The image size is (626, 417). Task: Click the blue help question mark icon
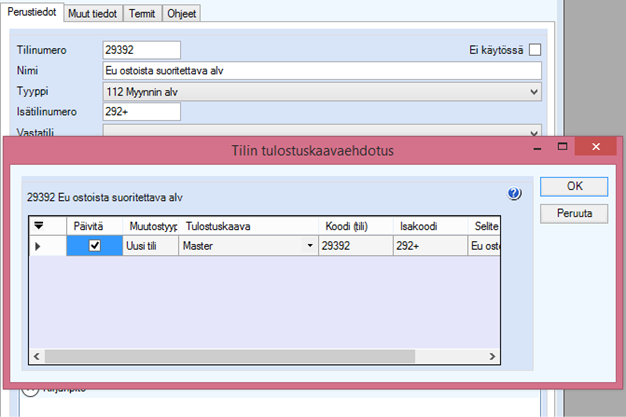click(x=515, y=194)
